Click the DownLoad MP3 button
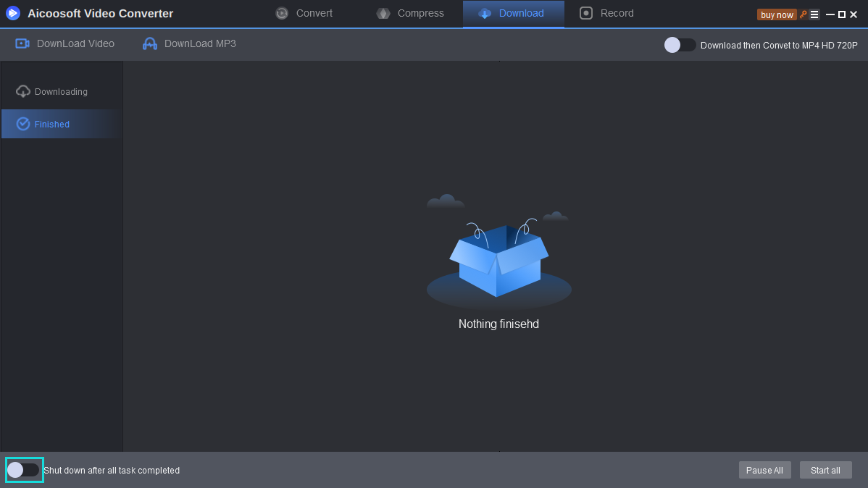 pyautogui.click(x=189, y=43)
